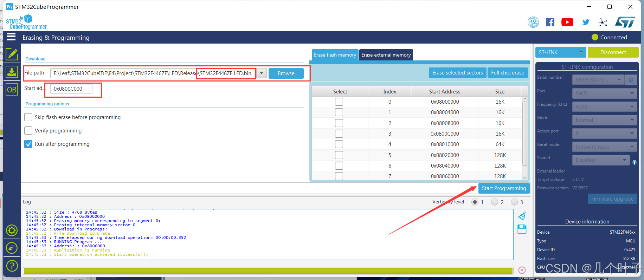Open ST Twitter page icon

point(586,22)
